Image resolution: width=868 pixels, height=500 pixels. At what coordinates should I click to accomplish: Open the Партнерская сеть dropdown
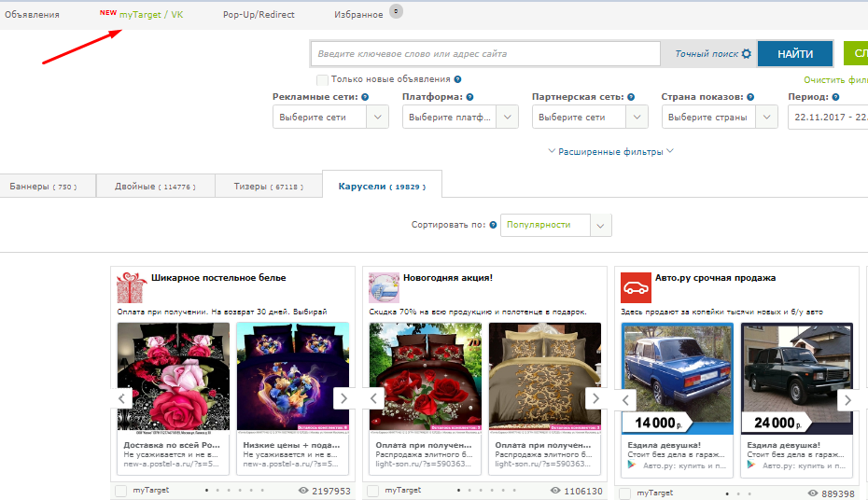[x=590, y=118]
